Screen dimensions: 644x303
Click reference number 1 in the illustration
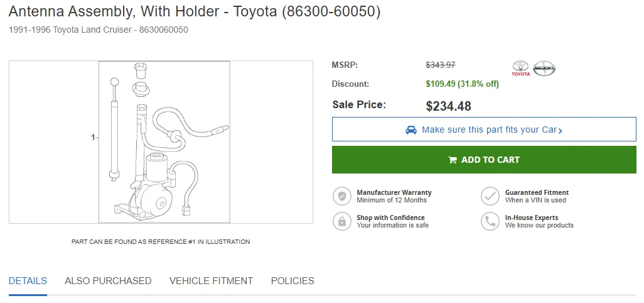click(x=93, y=137)
